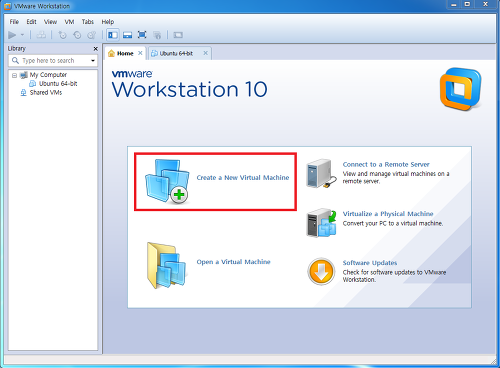This screenshot has height=368, width=500.
Task: Toggle the thumbnail bar toolbar button
Action: pos(127,35)
